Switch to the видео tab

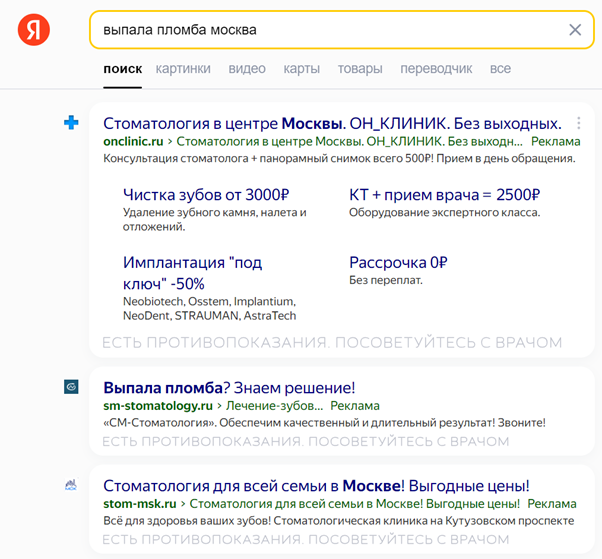(x=247, y=69)
